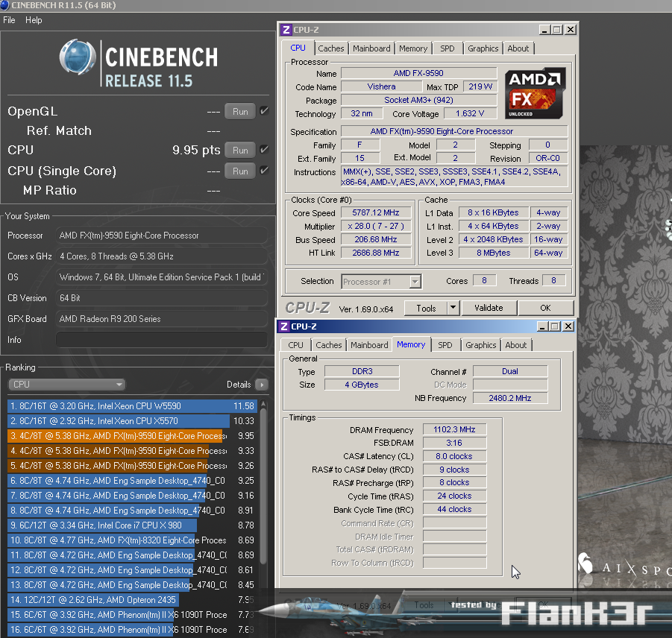
Task: Click the Info text field in Your System
Action: point(162,340)
